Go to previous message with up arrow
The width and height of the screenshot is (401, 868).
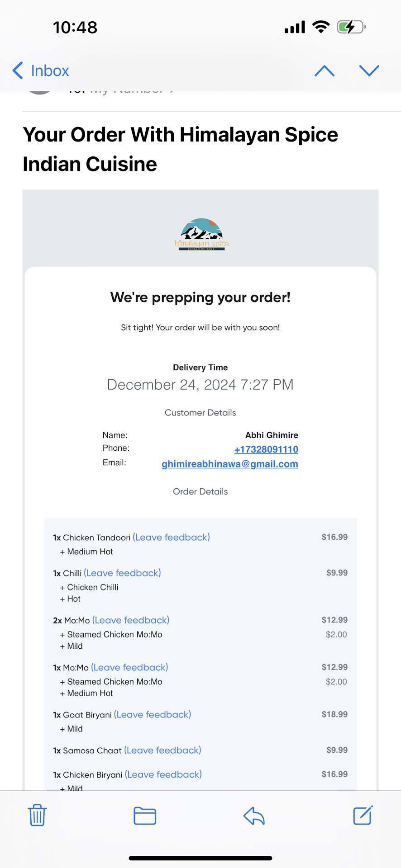[325, 71]
